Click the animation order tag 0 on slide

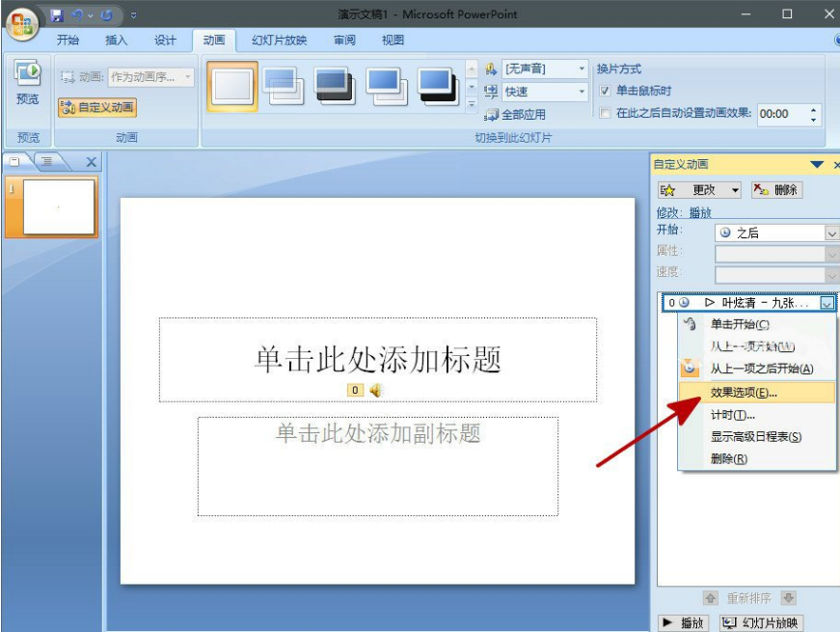coord(355,390)
